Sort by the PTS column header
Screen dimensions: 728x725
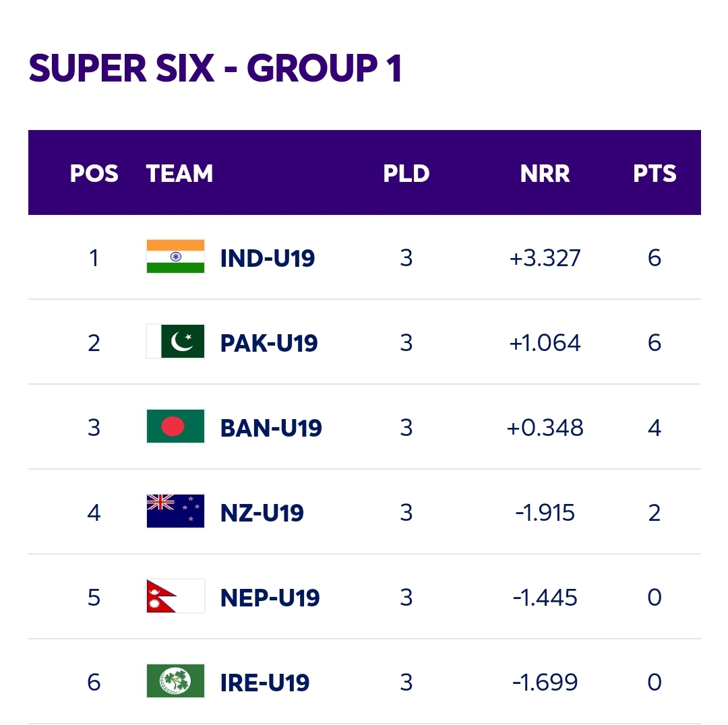(x=655, y=174)
